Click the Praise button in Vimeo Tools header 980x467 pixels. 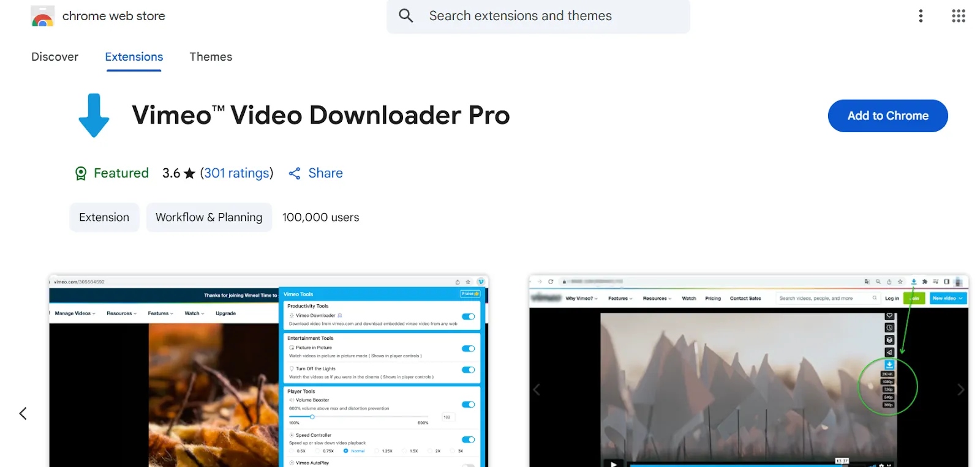click(x=470, y=294)
